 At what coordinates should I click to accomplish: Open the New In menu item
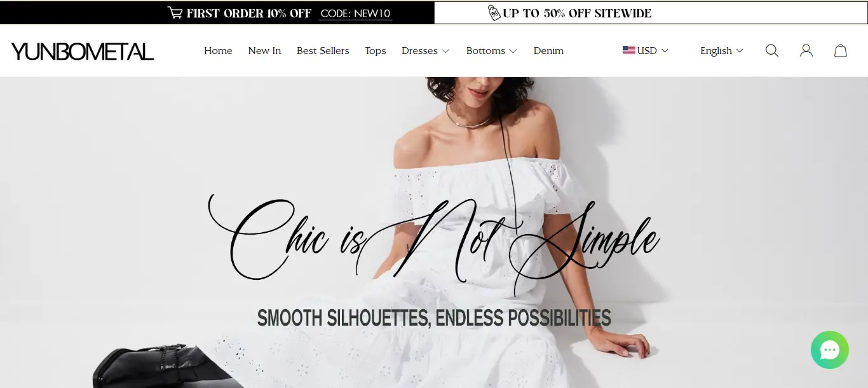(264, 51)
